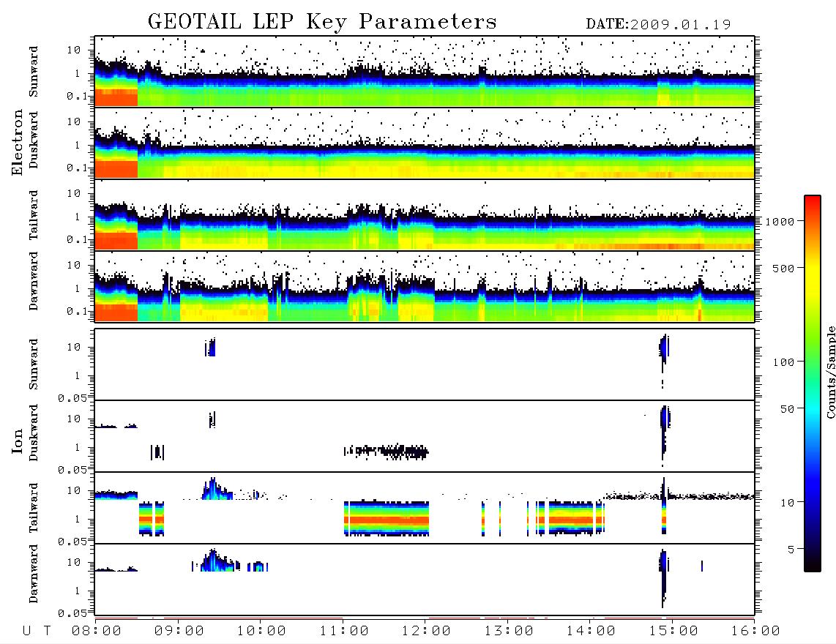Click the 16:00 time axis label

click(x=755, y=631)
